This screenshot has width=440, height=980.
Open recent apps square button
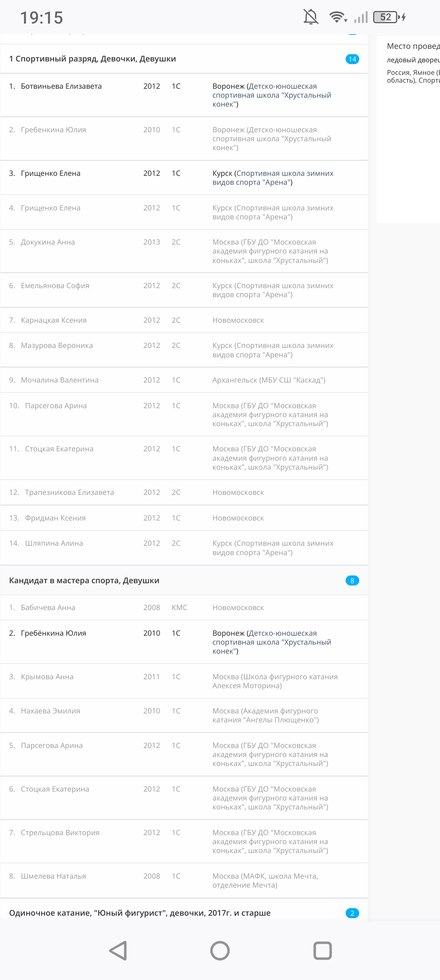(x=322, y=951)
